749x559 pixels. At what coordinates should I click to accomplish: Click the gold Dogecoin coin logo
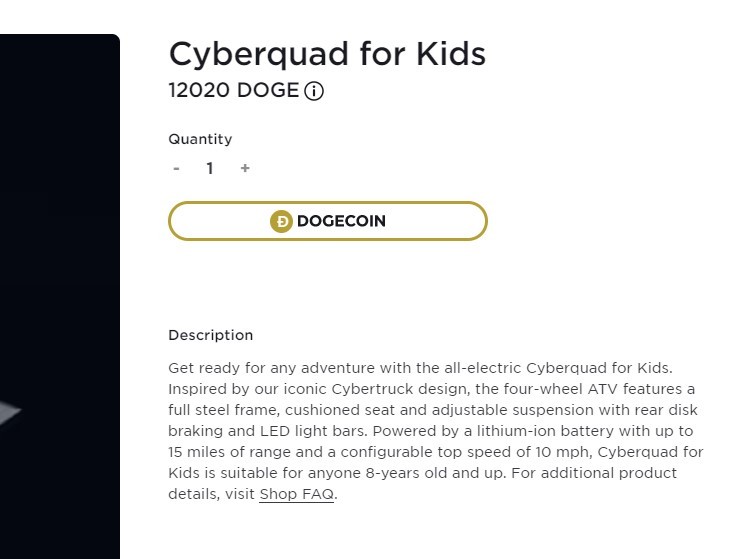click(x=281, y=221)
